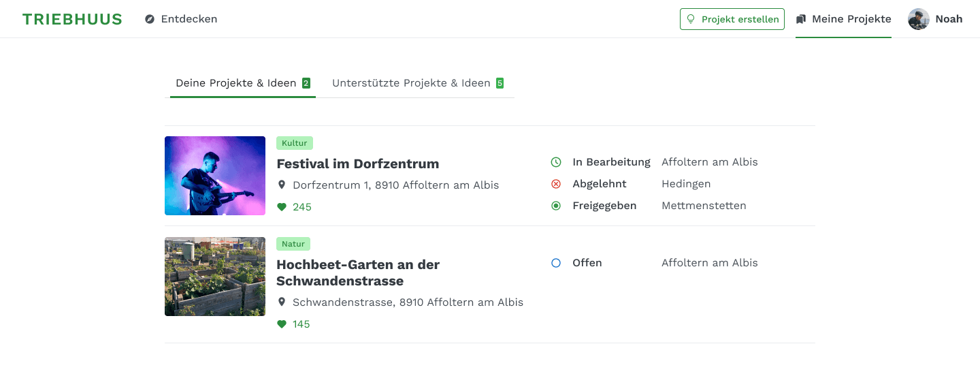Viewport: 980px width, 376px height.
Task: Click the clock icon for In Bearbeitung
Action: [556, 162]
